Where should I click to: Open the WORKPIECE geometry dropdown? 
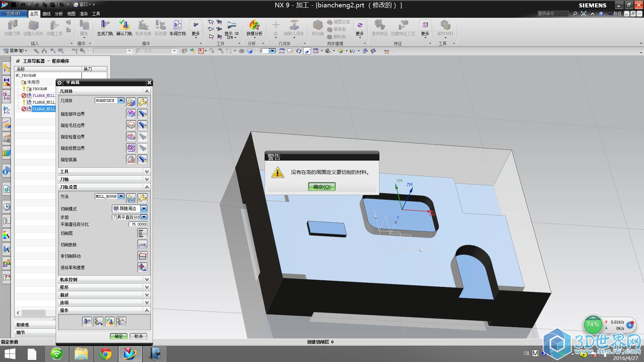tap(121, 101)
